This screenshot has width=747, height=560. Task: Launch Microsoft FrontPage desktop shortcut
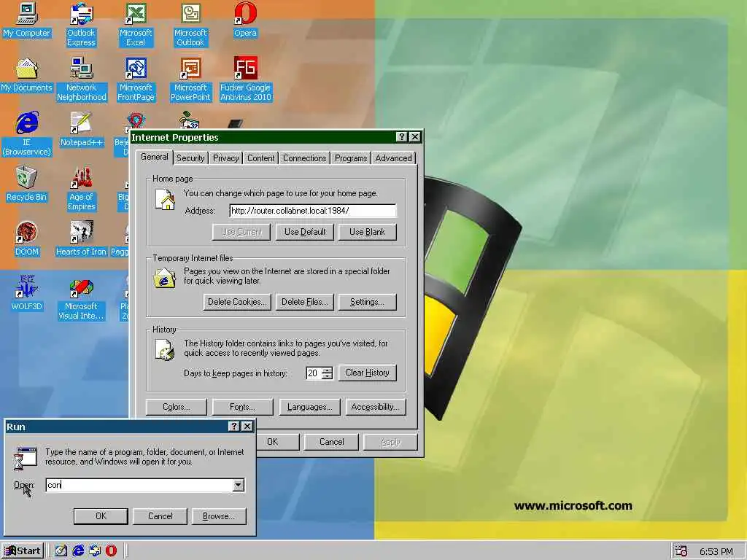[136, 79]
